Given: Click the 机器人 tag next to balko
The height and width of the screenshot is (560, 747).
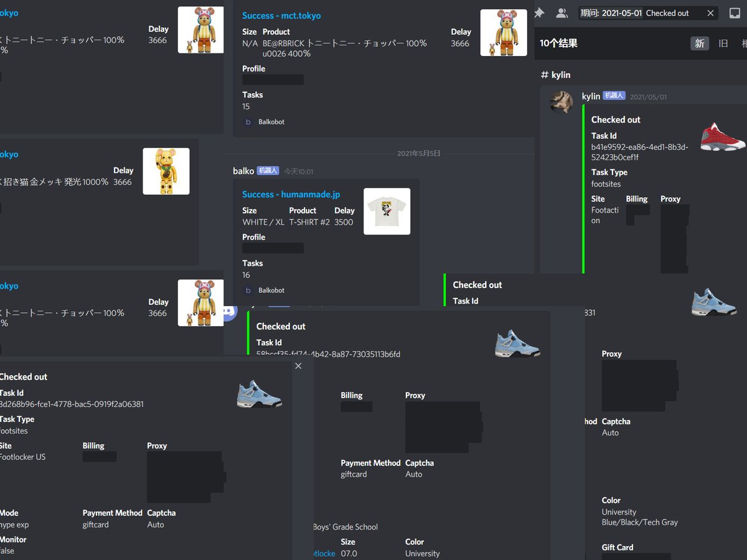Looking at the screenshot, I should pos(268,170).
